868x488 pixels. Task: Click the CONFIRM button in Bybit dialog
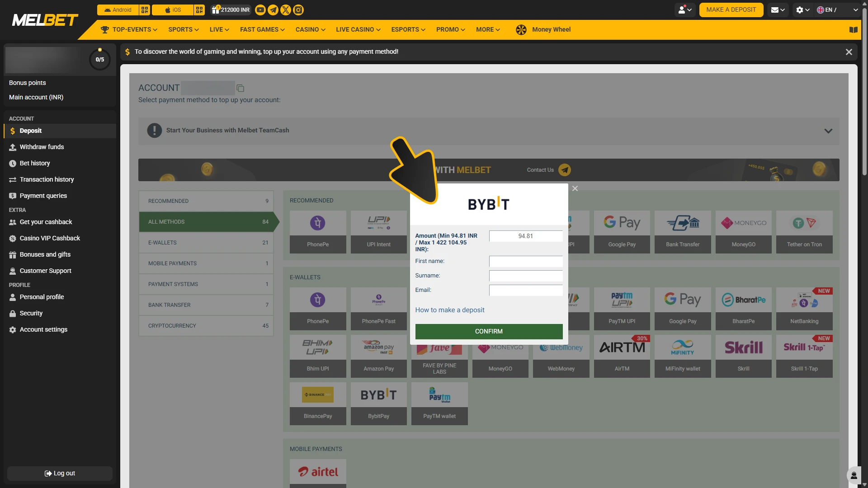(489, 332)
